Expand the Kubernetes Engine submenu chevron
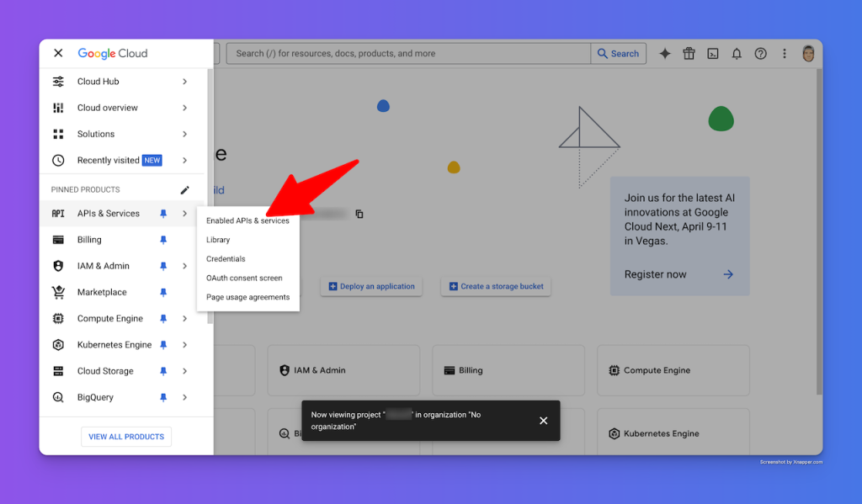862x504 pixels. 184,345
